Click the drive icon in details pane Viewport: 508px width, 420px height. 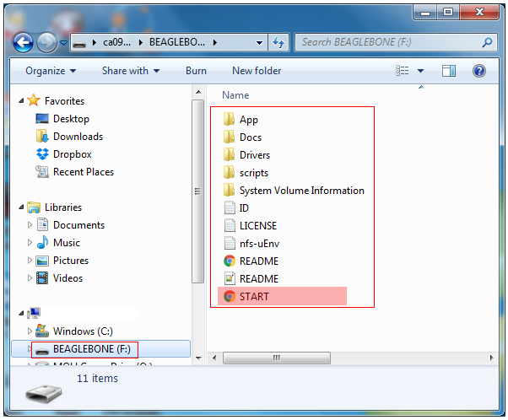[x=43, y=393]
